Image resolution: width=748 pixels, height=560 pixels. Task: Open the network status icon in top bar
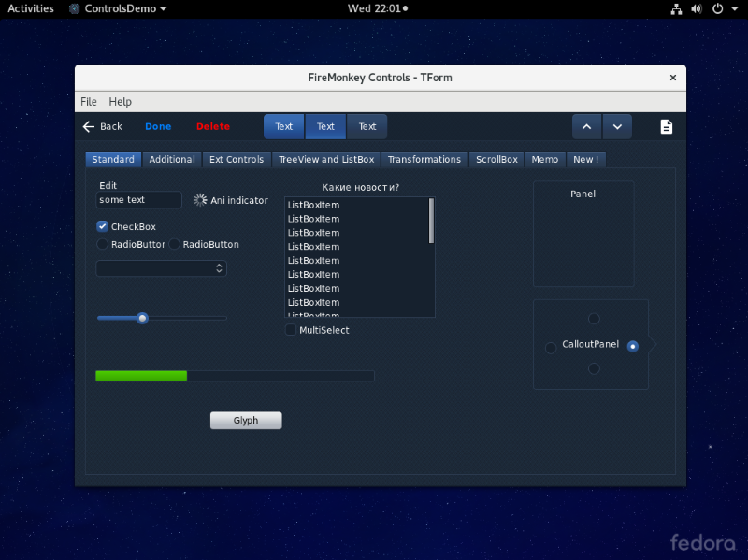(676, 9)
